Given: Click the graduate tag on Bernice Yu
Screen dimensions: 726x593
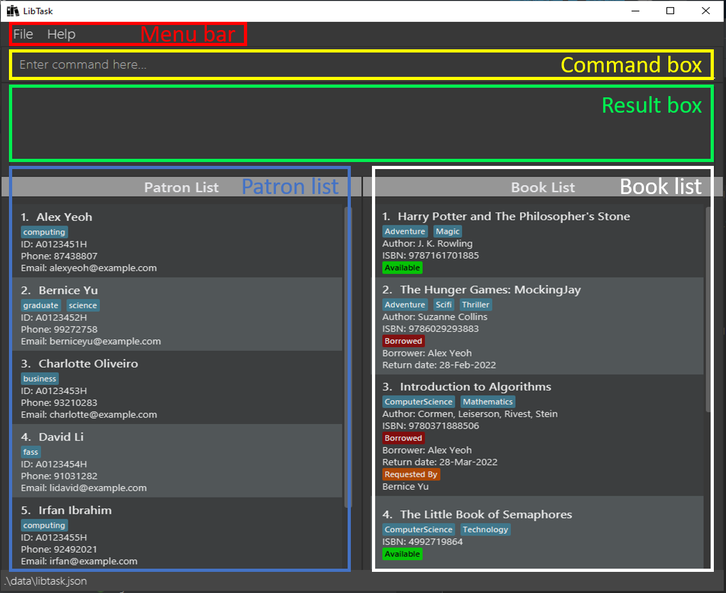Looking at the screenshot, I should pyautogui.click(x=41, y=306).
